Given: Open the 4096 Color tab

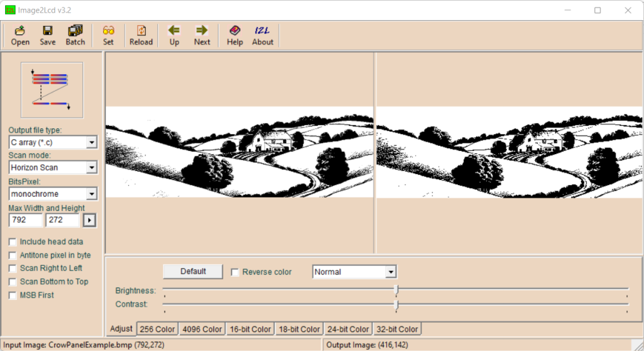Looking at the screenshot, I should pos(202,329).
